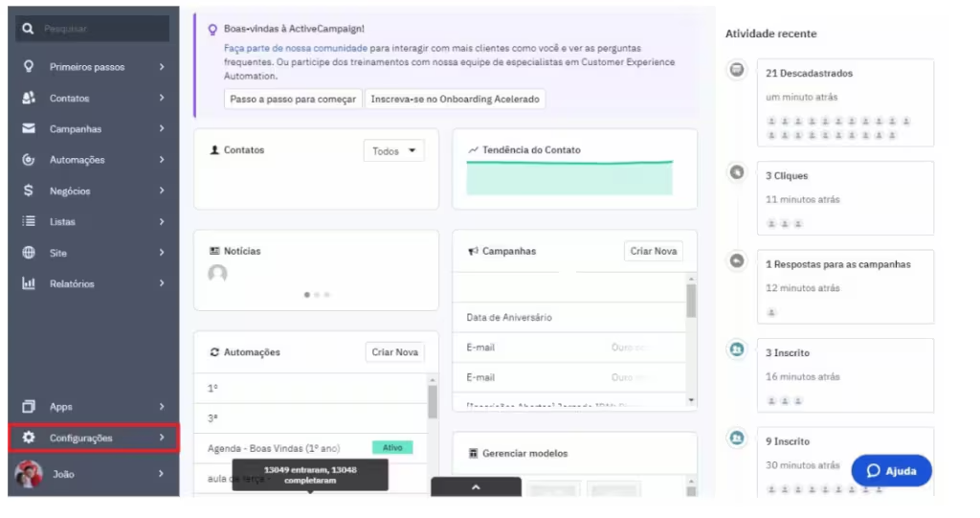This screenshot has width=980, height=518.
Task: Click Inscreva-se no Onboarding Acelerado button
Action: pyautogui.click(x=455, y=99)
